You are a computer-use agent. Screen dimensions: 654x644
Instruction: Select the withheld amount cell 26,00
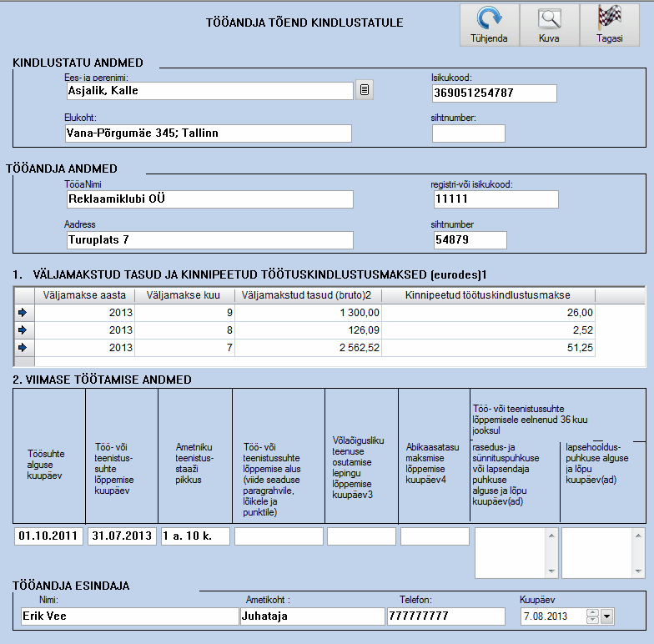(x=488, y=312)
